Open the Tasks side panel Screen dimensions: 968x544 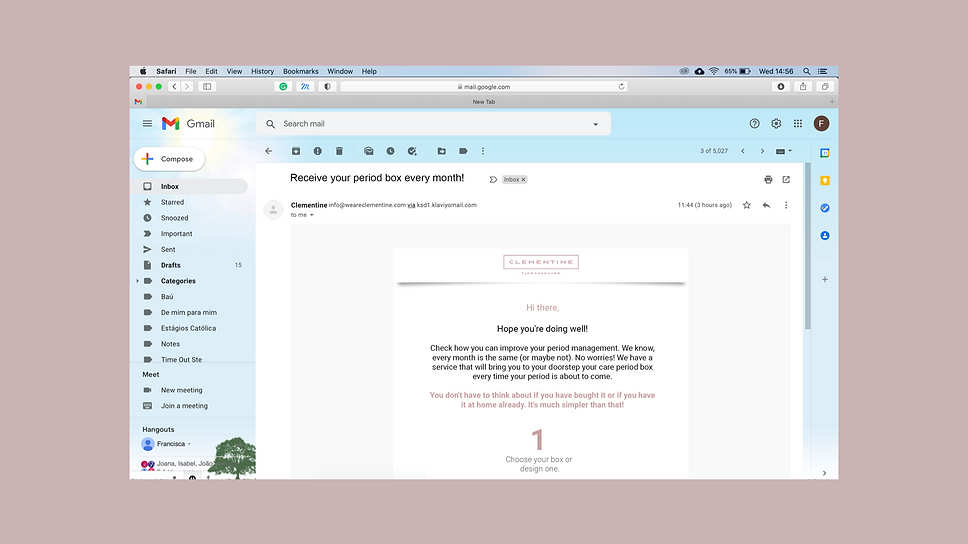click(x=825, y=208)
